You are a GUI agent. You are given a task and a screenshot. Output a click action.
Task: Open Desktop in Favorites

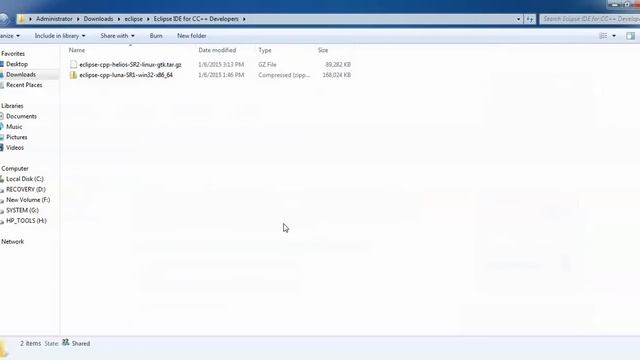click(17, 64)
